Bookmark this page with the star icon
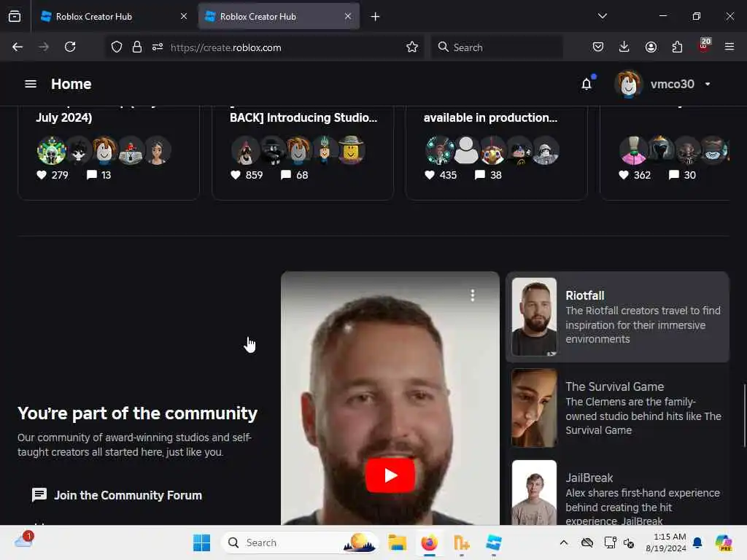The width and height of the screenshot is (747, 560). [412, 47]
